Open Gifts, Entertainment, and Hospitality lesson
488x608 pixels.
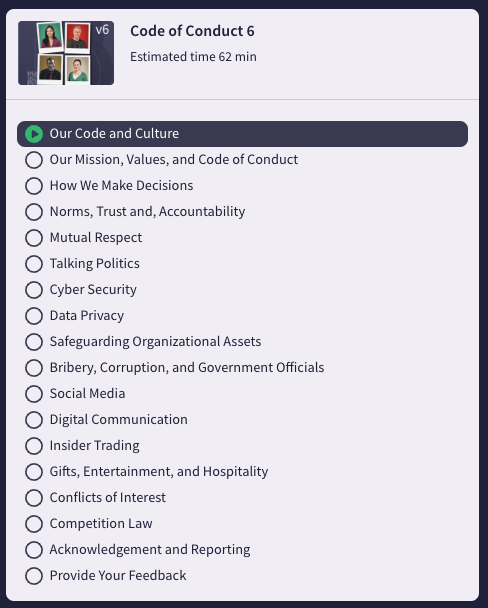tap(242, 472)
